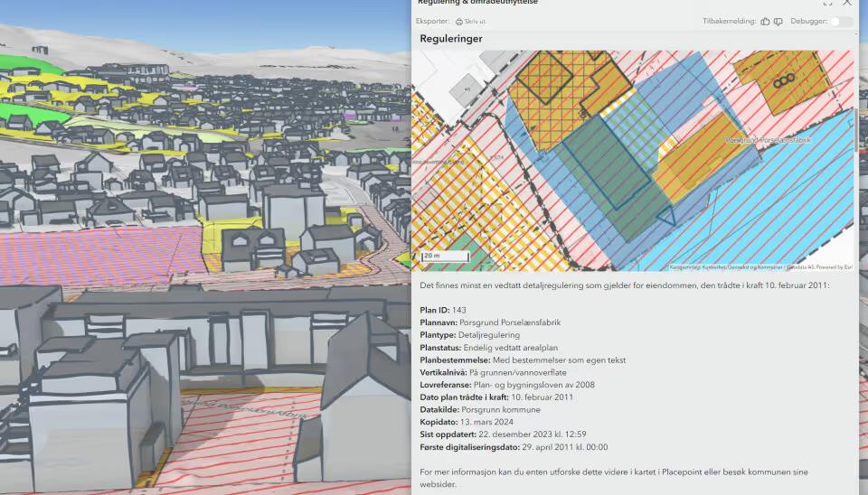Click the green zone on the hillside
Viewport: 868px width, 495px height.
coord(28,65)
